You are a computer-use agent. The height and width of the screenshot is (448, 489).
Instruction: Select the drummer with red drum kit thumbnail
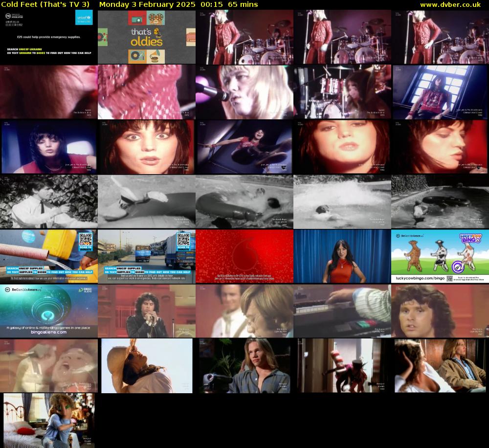click(x=342, y=92)
